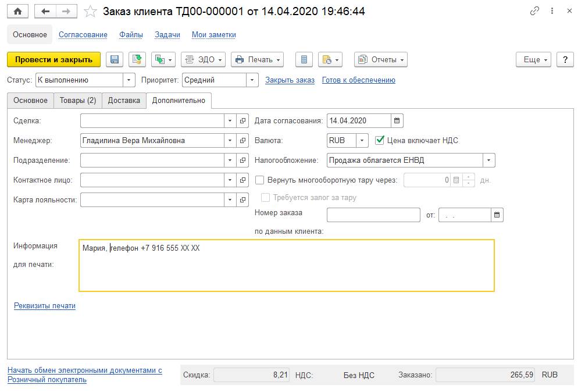Copy the document link via the chain icon
Image resolution: width=585 pixels, height=392 pixels.
pyautogui.click(x=534, y=11)
